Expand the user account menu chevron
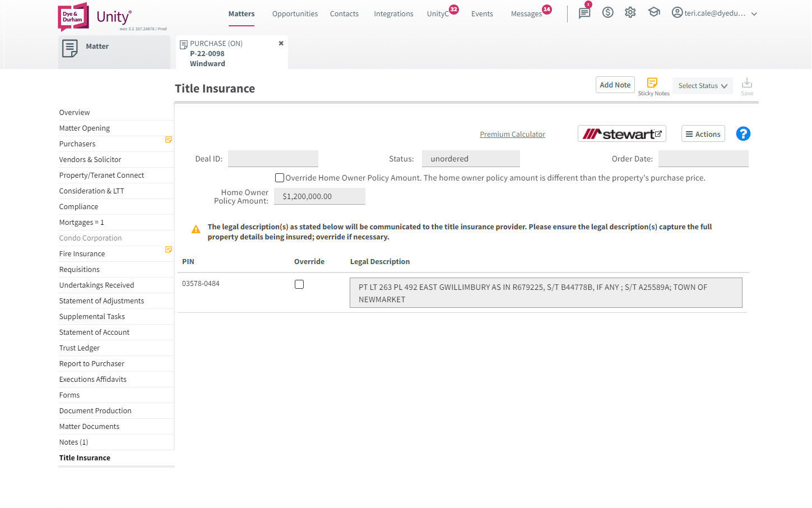Image resolution: width=812 pixels, height=508 pixels. tap(754, 13)
